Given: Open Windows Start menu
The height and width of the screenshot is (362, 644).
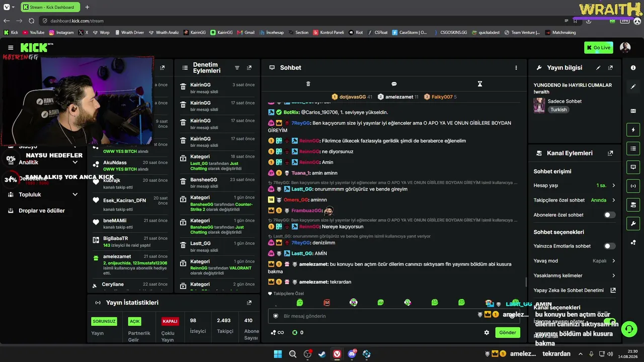Looking at the screenshot, I should click(x=278, y=354).
